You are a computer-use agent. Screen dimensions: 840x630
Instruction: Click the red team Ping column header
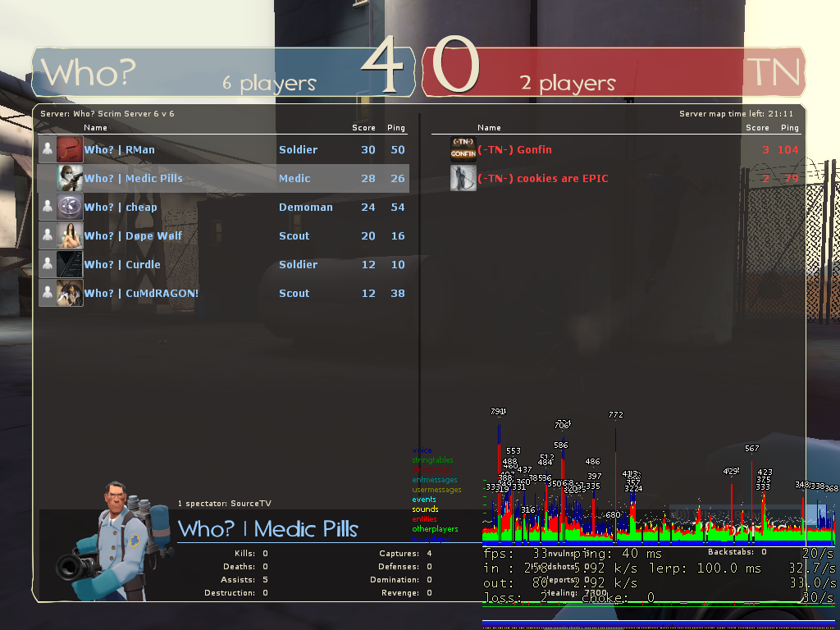pos(790,127)
